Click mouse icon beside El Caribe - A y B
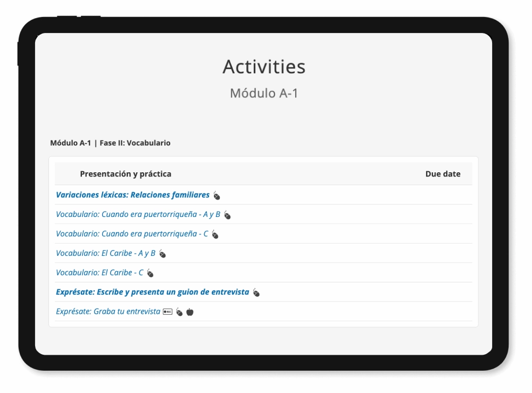 click(162, 254)
